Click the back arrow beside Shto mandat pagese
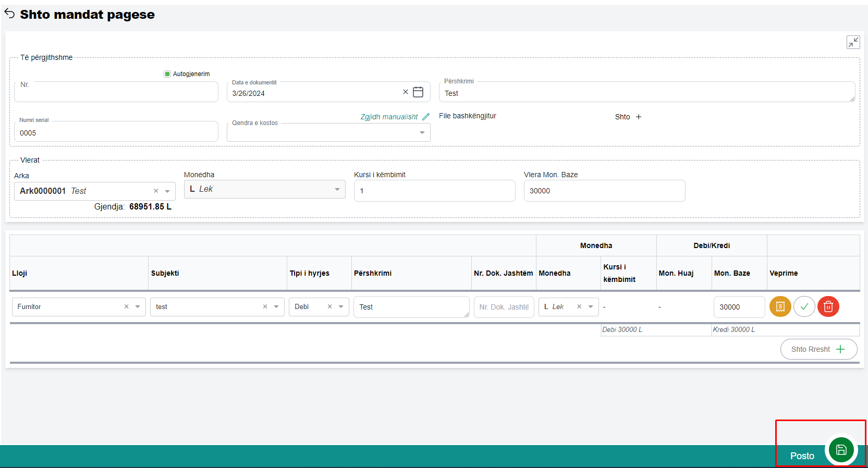The width and height of the screenshot is (868, 468). pos(9,14)
